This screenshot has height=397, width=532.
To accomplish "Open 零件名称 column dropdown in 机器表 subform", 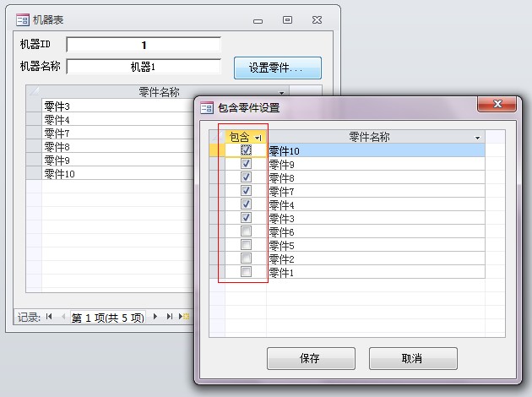I will click(281, 92).
